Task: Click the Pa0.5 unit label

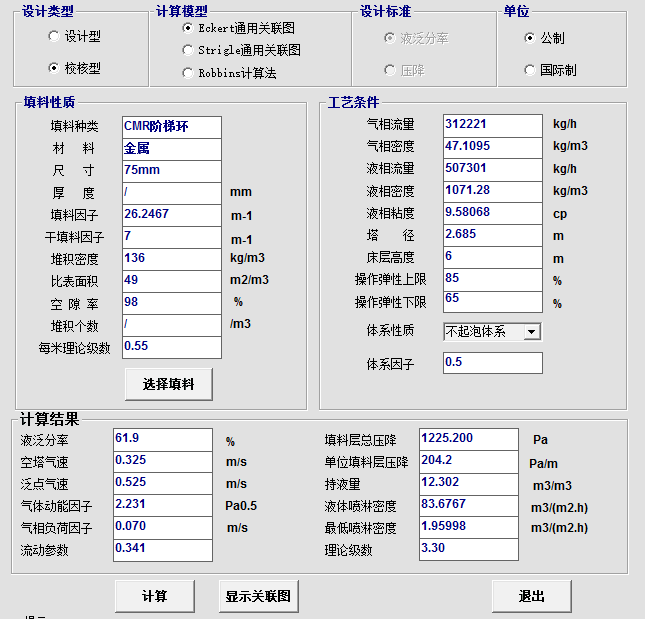Action: point(241,505)
